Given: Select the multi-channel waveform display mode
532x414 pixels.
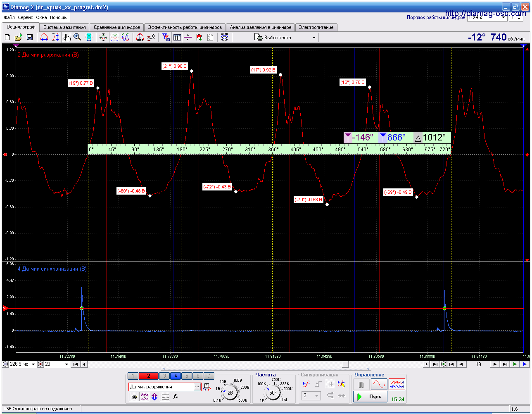Looking at the screenshot, I should pyautogui.click(x=397, y=385).
